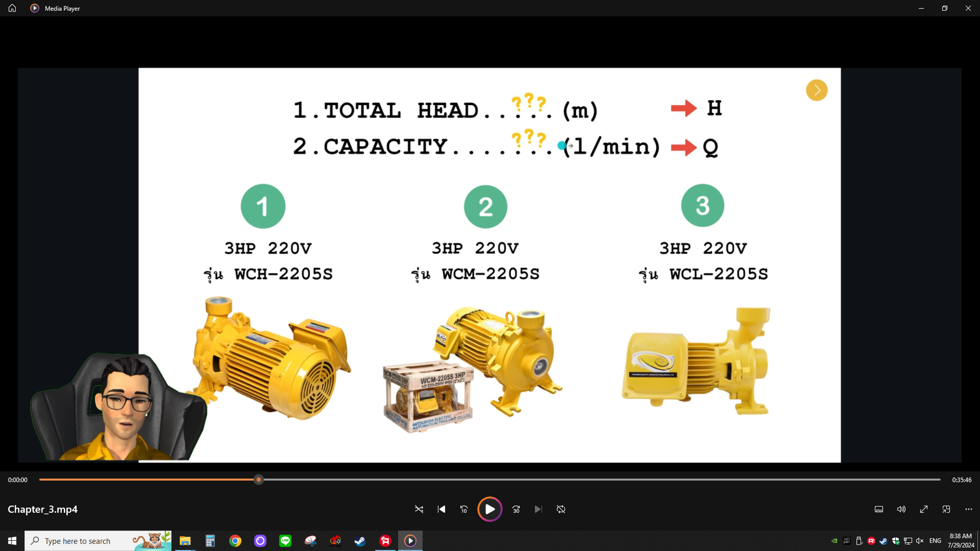980x551 pixels.
Task: Toggle repeat mode
Action: 561,510
